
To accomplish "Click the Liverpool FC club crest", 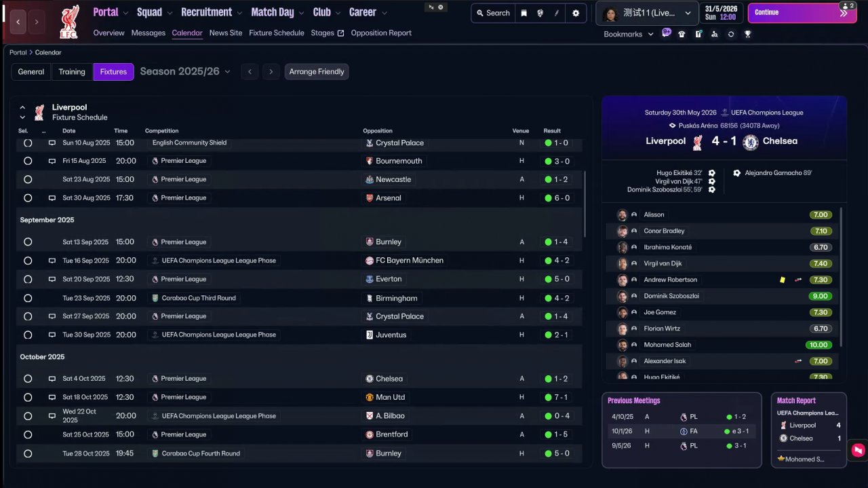I will [x=69, y=22].
